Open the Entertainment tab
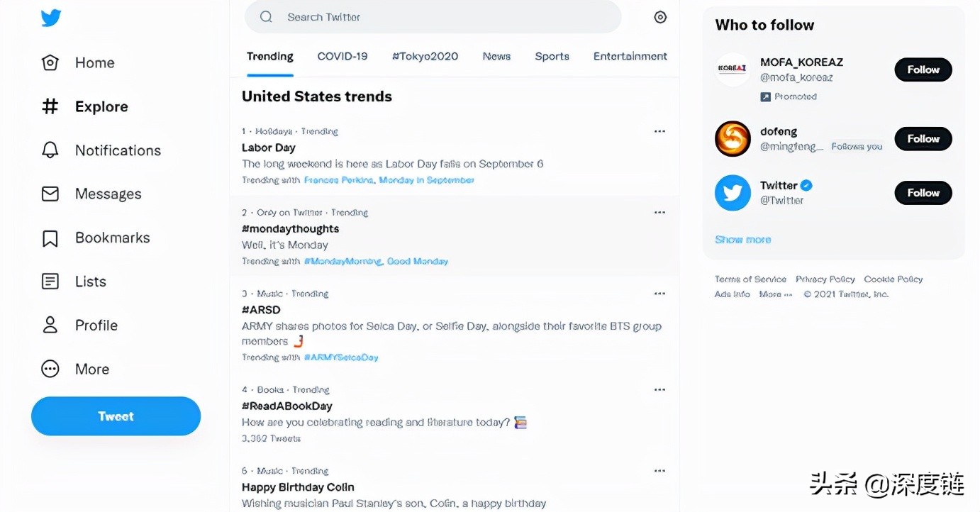980x512 pixels. pos(630,56)
